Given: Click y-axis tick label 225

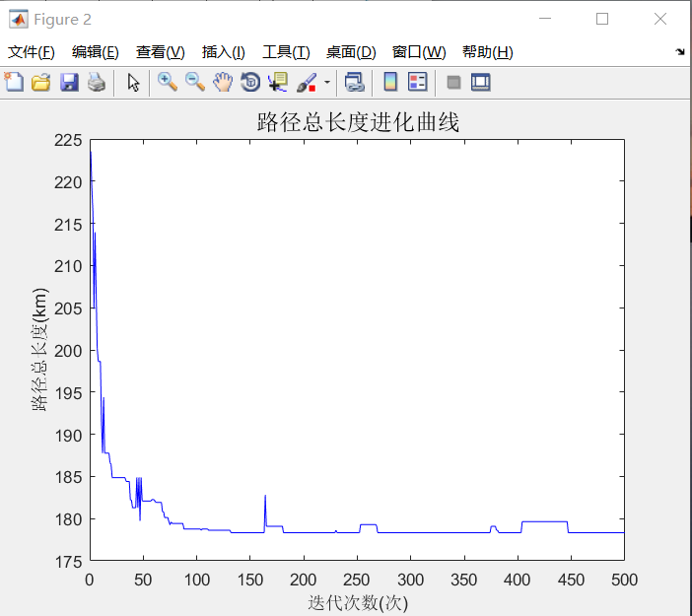Looking at the screenshot, I should point(68,140).
